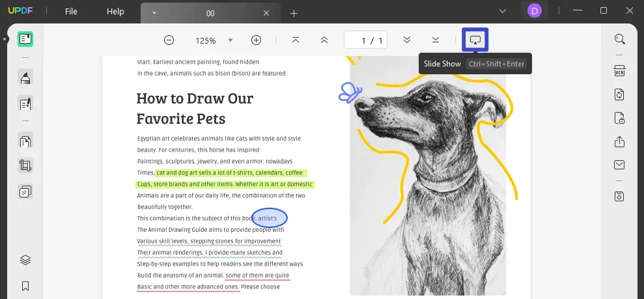Open the user account D avatar
The height and width of the screenshot is (299, 644).
[x=535, y=11]
